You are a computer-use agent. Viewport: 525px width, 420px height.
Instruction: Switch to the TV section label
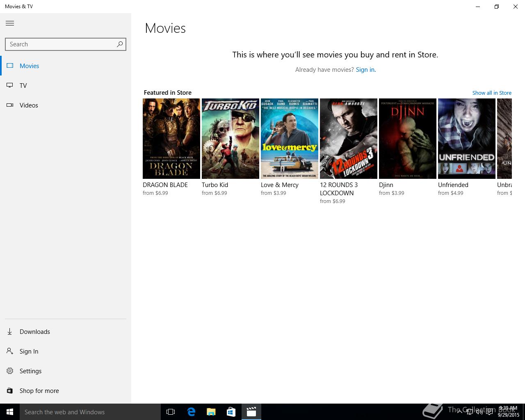23,85
